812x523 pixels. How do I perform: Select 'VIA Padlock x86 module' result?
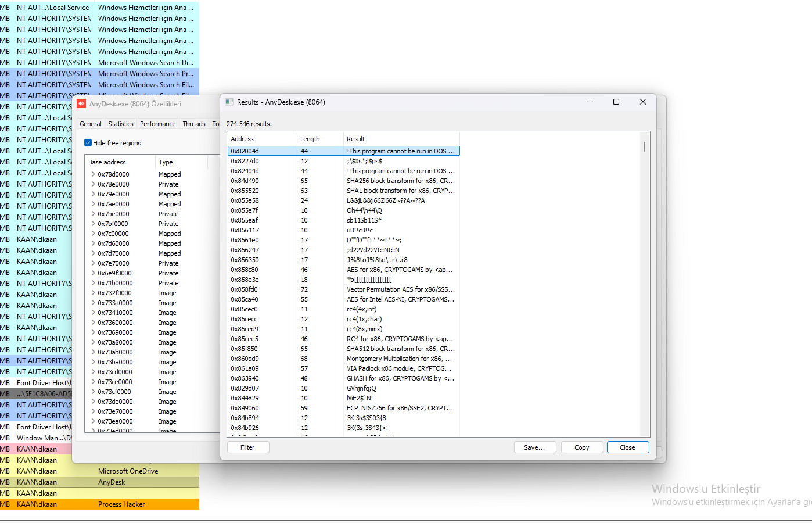coord(343,368)
